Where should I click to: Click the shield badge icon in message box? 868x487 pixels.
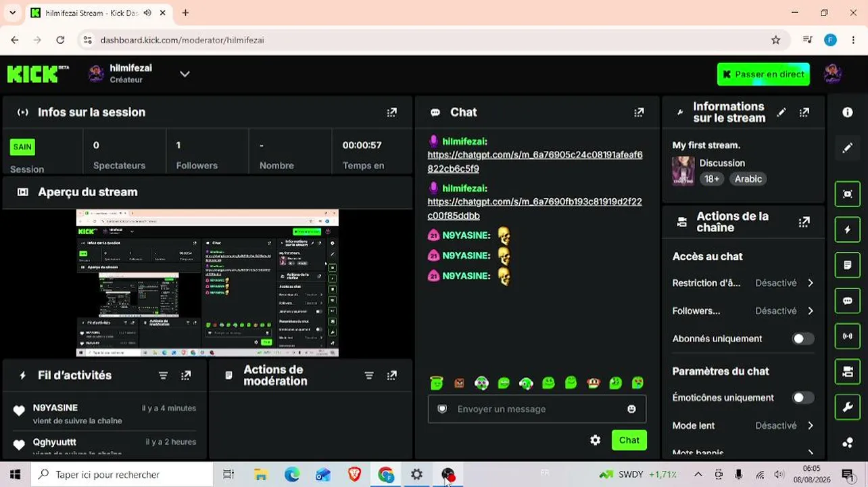[x=442, y=409]
